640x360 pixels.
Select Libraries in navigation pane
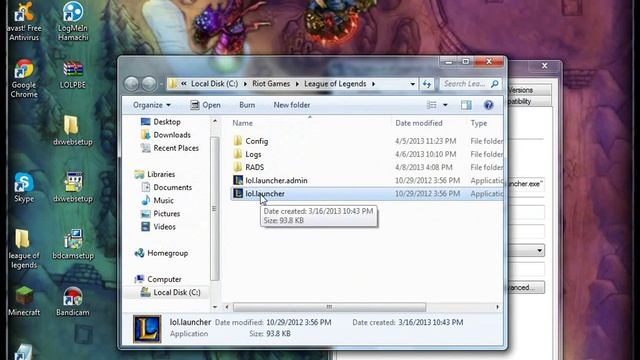(x=155, y=174)
